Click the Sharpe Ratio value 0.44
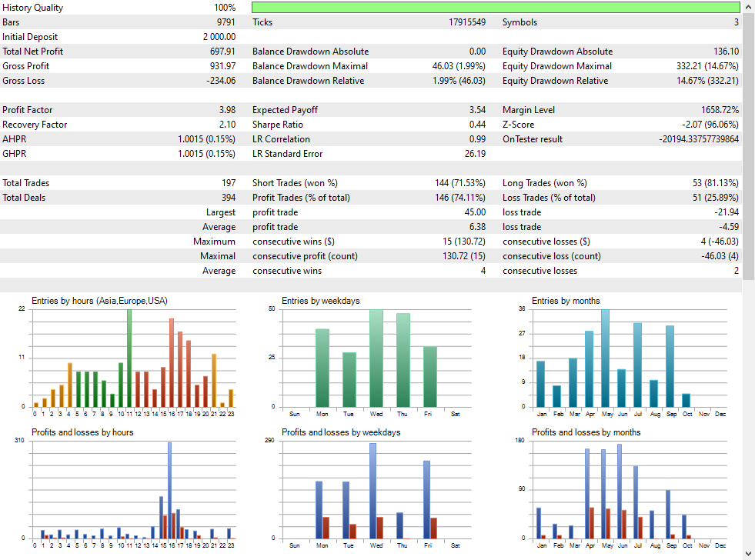Viewport: 755px width, 560px height. tap(477, 125)
